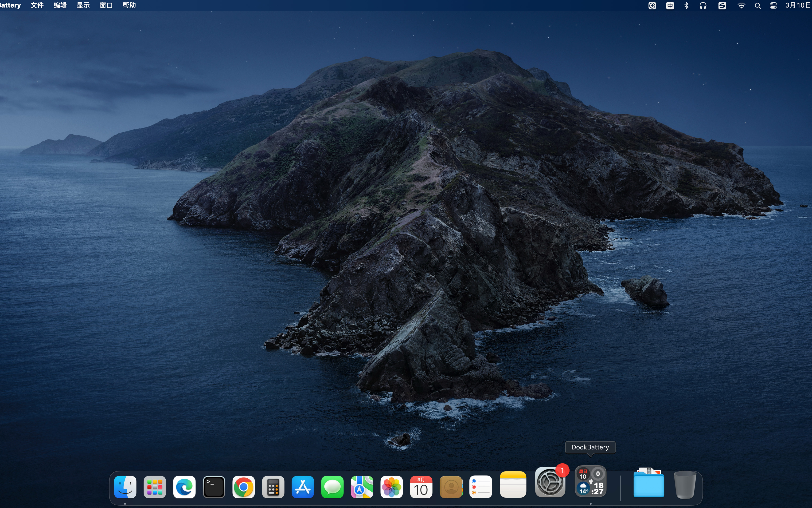The image size is (812, 508).
Task: Open Calendar showing 3月 10 in Dock
Action: click(421, 487)
